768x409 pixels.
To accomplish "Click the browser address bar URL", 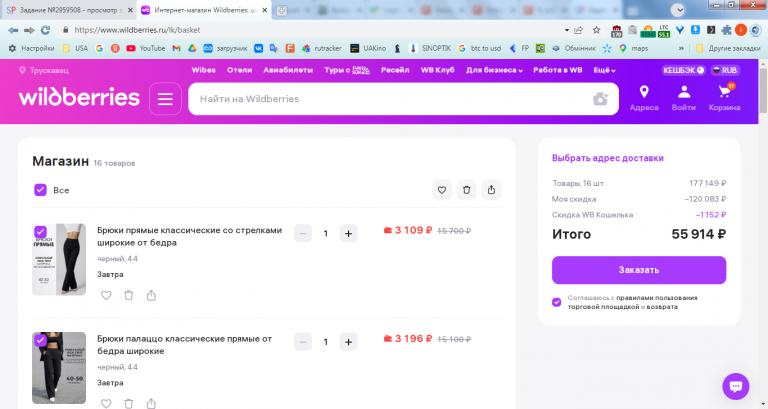I will 137,30.
